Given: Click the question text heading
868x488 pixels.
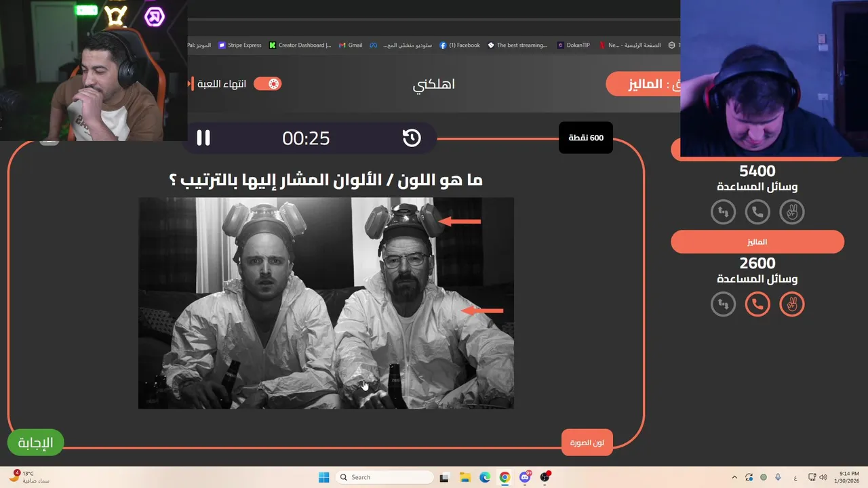Looking at the screenshot, I should 325,180.
